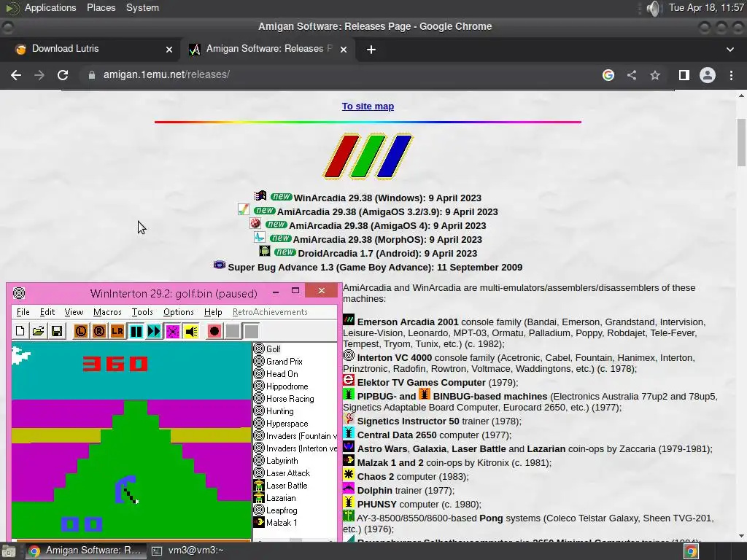This screenshot has width=747, height=560.
Task: Bookmark this page with the star icon
Action: [655, 75]
